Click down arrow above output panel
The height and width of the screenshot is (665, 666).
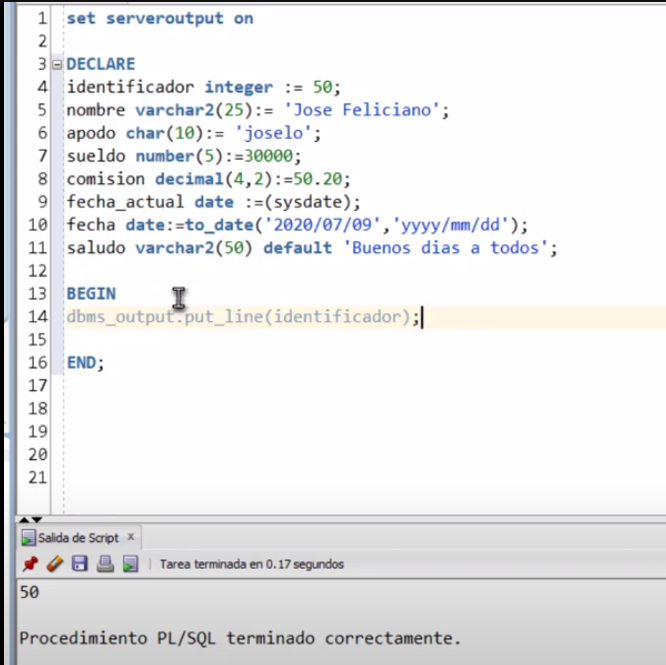[37, 520]
